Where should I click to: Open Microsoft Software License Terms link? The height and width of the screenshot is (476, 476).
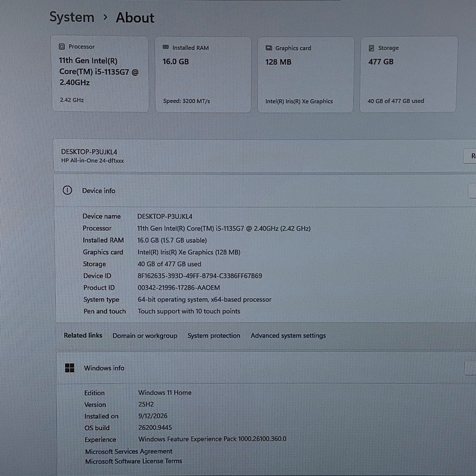[x=134, y=461]
